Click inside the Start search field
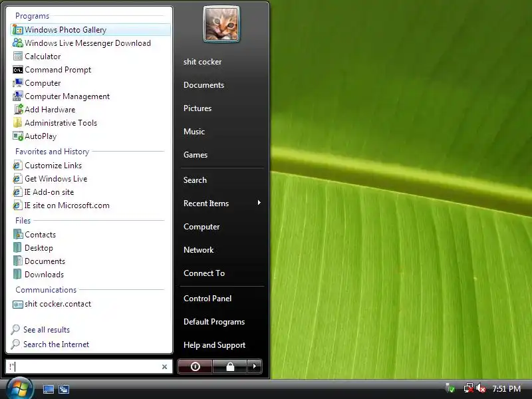The height and width of the screenshot is (399, 532). (89, 367)
